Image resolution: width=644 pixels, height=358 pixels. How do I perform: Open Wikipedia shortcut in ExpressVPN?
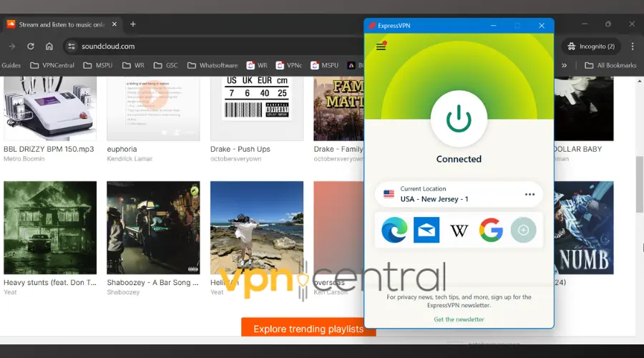(x=459, y=231)
